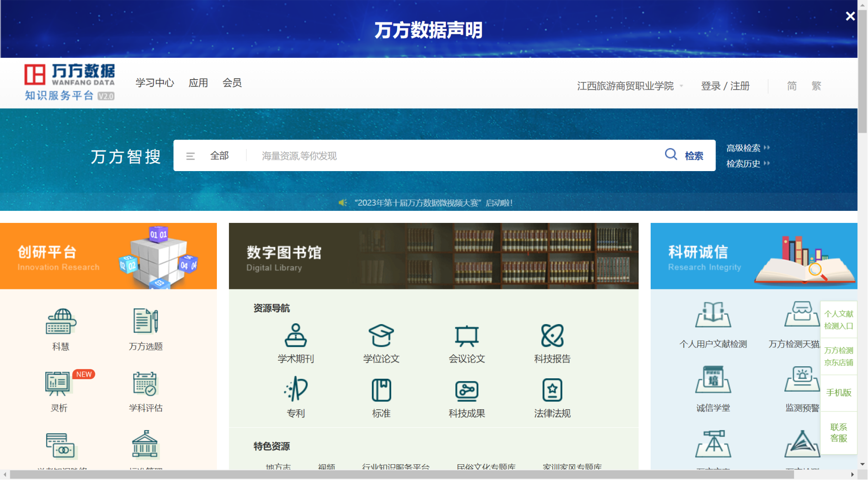
Task: Open the 学科评估 calendar icon
Action: click(145, 383)
